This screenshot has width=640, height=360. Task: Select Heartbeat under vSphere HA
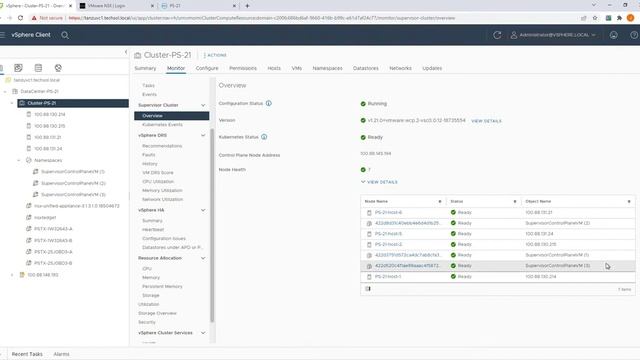tap(153, 229)
